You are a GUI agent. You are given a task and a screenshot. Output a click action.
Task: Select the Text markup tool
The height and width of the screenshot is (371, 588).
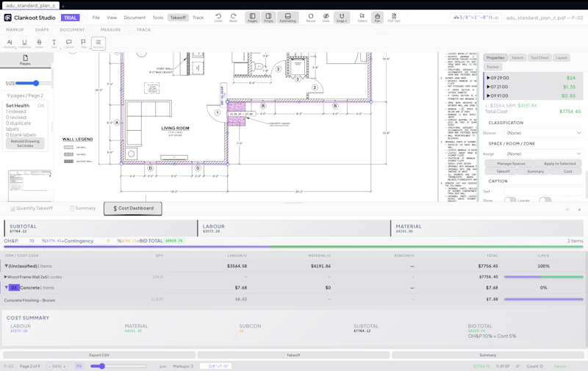(54, 44)
